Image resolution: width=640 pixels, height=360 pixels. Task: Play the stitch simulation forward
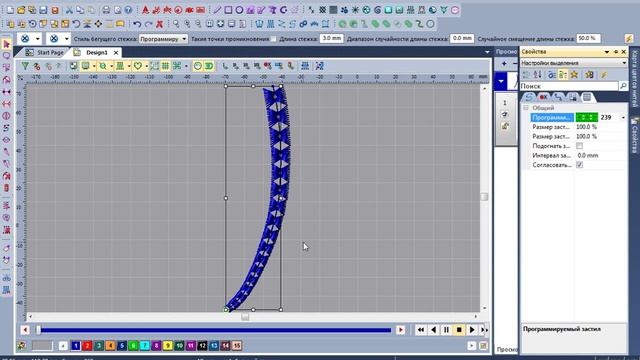471,330
